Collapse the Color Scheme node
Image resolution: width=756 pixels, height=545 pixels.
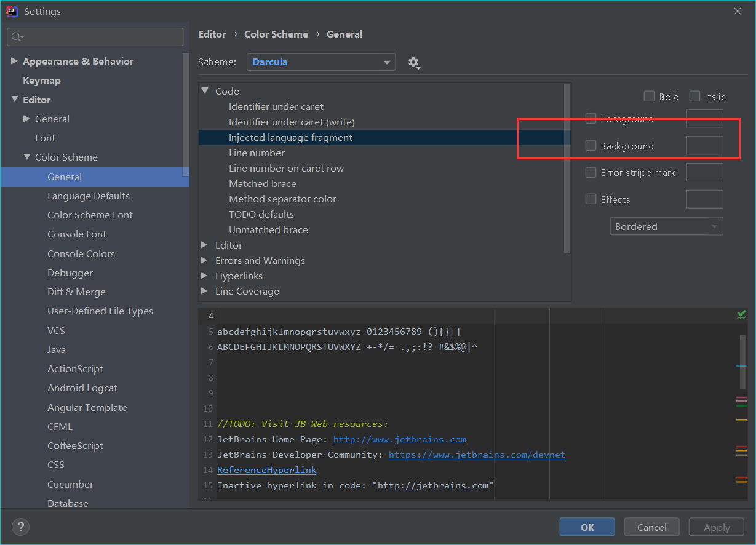click(x=26, y=157)
